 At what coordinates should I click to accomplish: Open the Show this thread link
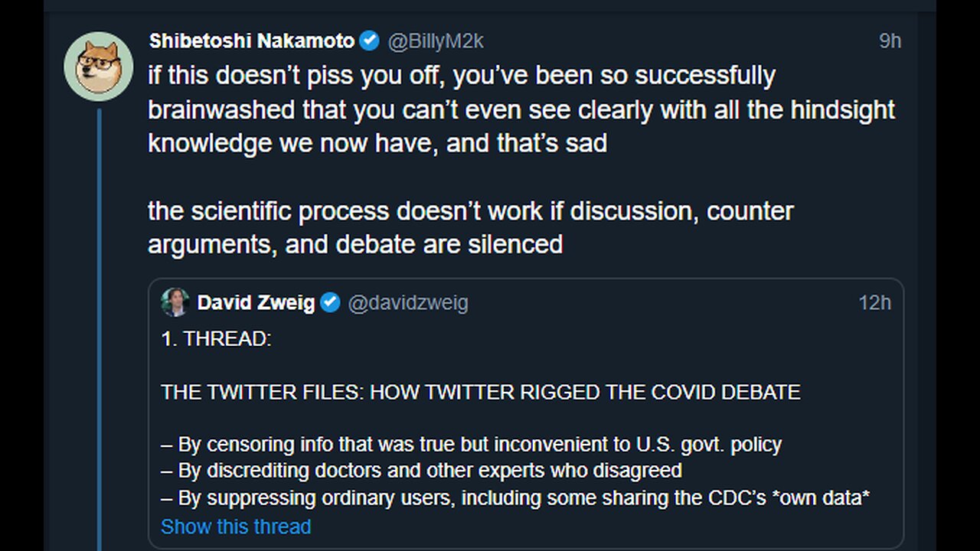(x=236, y=527)
